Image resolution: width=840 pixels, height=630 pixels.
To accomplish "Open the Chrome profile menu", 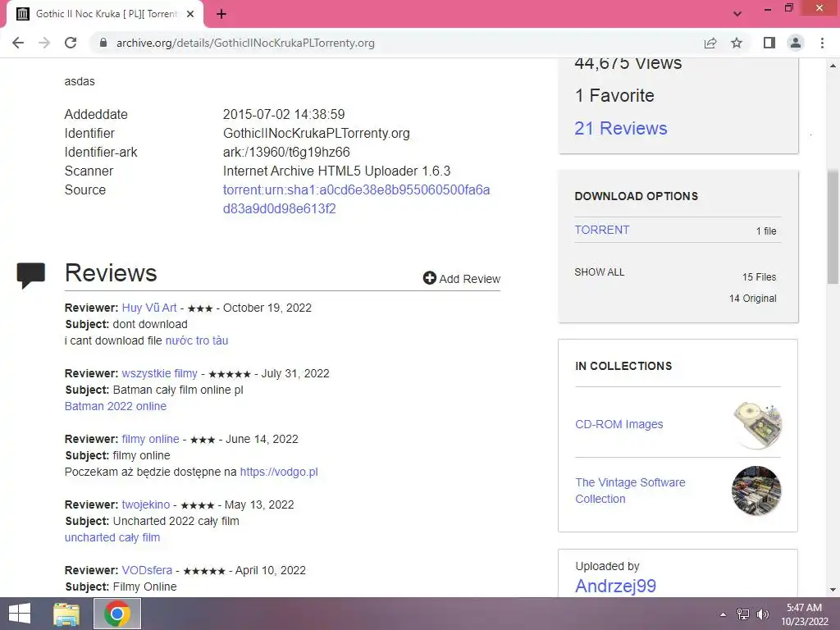I will pyautogui.click(x=796, y=43).
